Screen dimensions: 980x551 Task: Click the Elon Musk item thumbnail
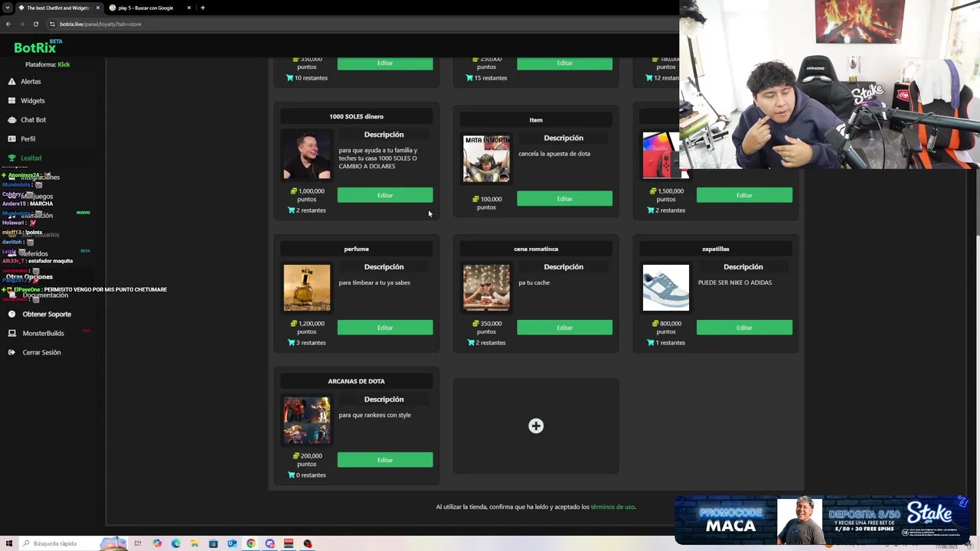pos(307,155)
